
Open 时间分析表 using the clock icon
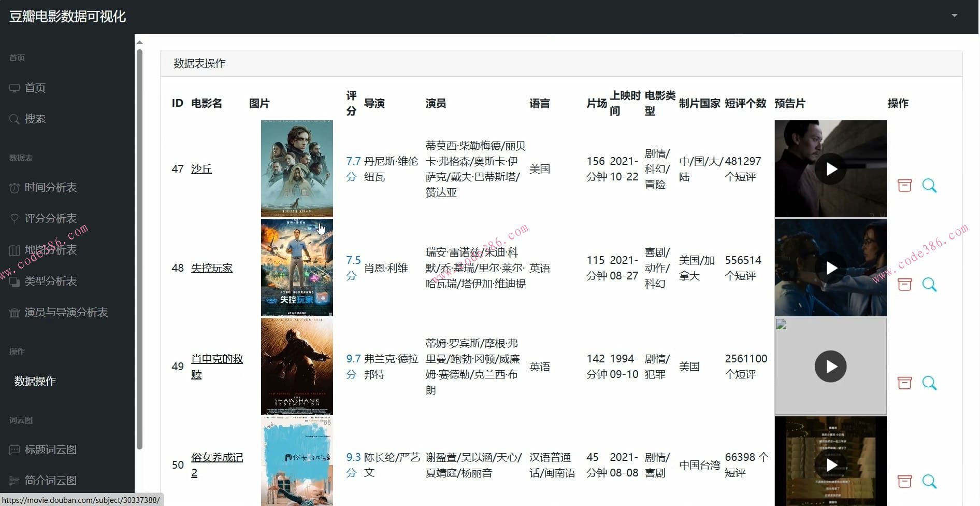tap(15, 187)
